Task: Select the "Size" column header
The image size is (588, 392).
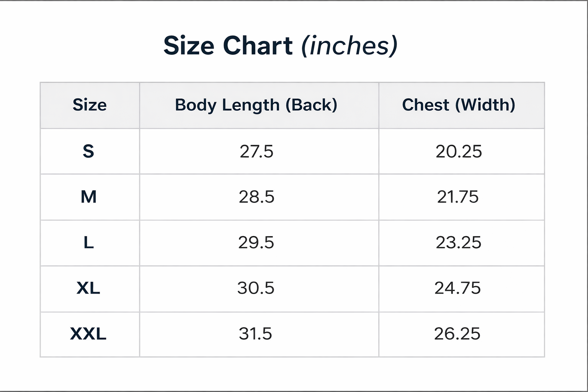Action: (x=90, y=105)
